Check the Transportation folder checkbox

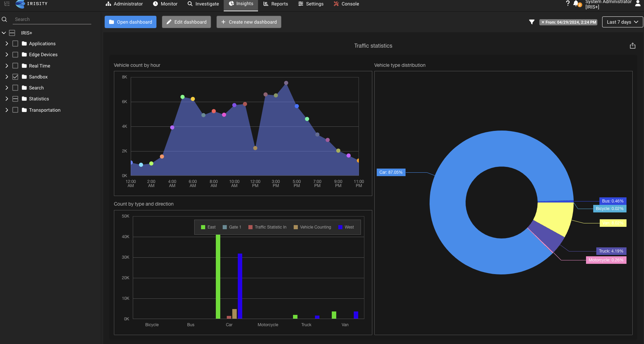coord(15,110)
